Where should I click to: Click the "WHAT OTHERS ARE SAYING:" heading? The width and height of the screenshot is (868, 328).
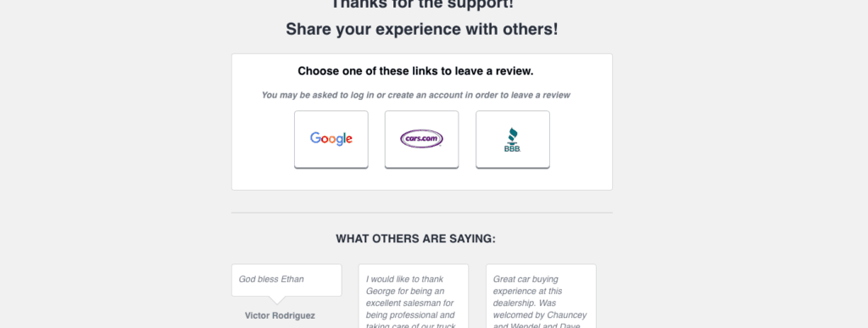[x=415, y=239]
